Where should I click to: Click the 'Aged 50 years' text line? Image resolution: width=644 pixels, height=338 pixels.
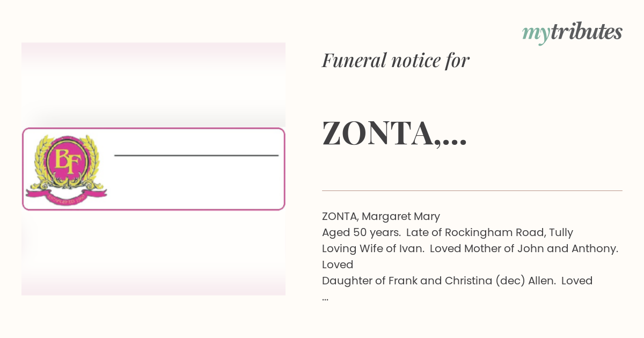point(361,233)
